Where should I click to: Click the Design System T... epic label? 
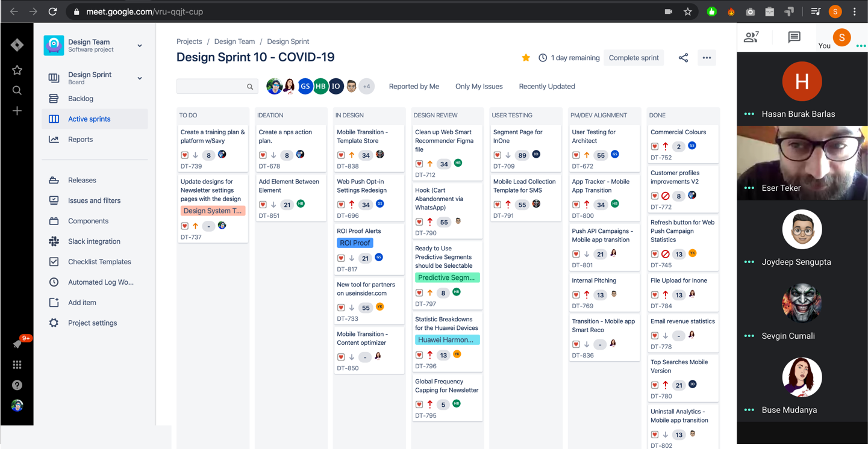pyautogui.click(x=213, y=211)
